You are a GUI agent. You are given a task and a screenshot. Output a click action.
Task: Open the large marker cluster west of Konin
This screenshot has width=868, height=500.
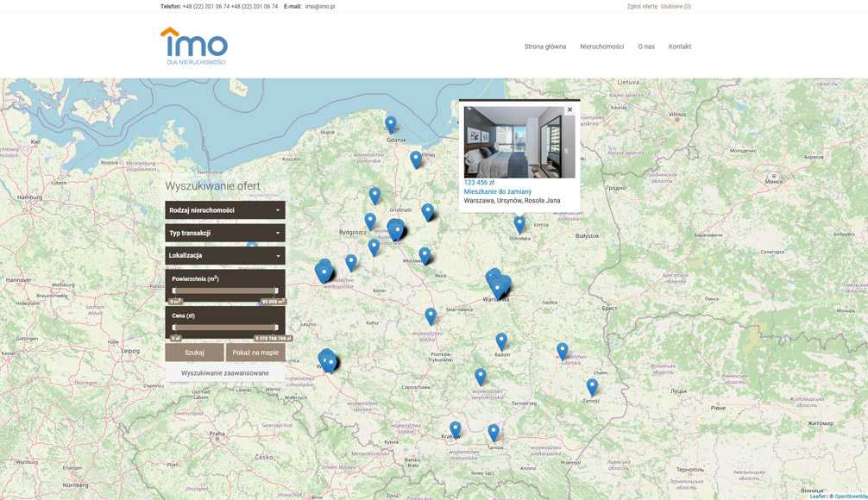[x=324, y=272]
